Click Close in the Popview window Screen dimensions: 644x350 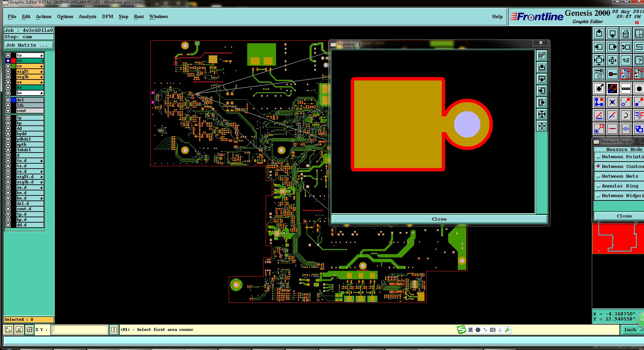pyautogui.click(x=439, y=219)
